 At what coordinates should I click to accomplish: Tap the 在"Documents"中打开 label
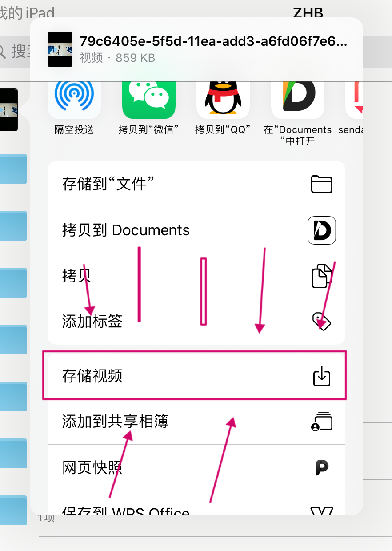[298, 135]
